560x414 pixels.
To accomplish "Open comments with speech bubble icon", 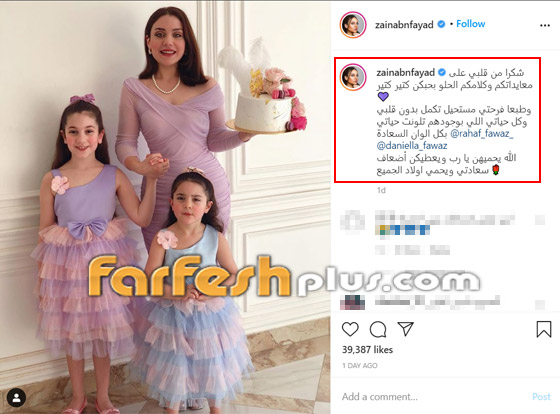I will [x=378, y=329].
